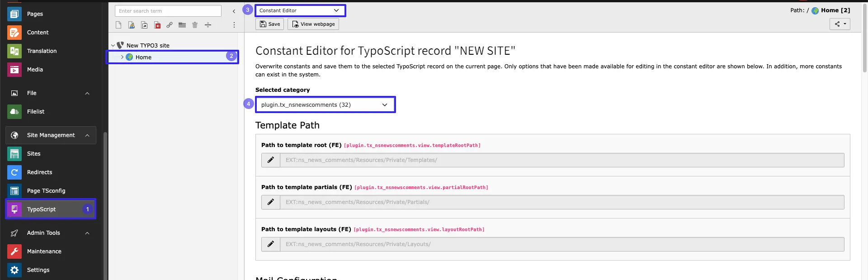Open the Content module

51,32
